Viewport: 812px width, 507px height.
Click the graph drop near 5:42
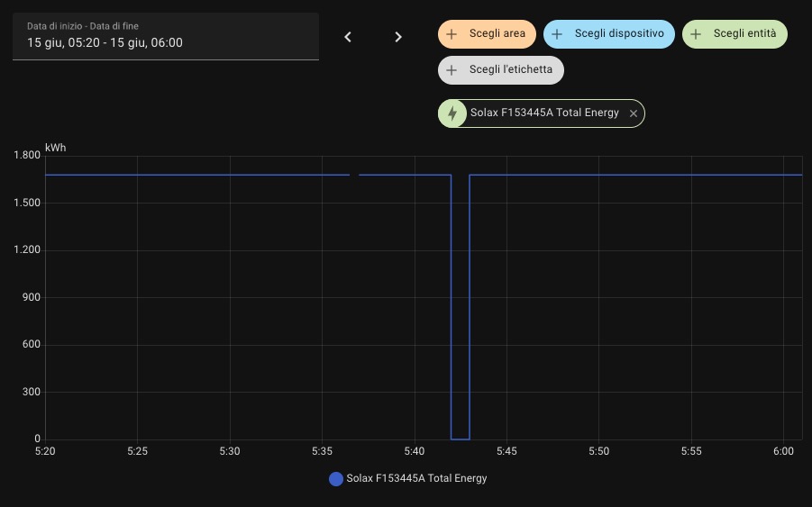[460, 307]
